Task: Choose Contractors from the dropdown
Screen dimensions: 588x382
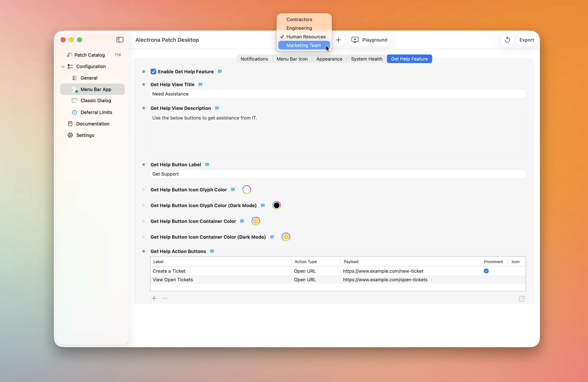Action: click(x=304, y=20)
